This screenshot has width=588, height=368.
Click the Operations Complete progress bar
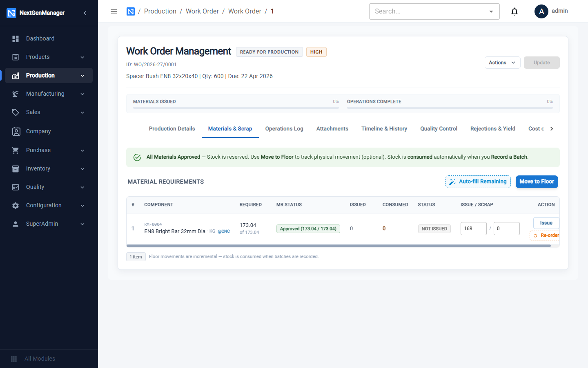[450, 108]
